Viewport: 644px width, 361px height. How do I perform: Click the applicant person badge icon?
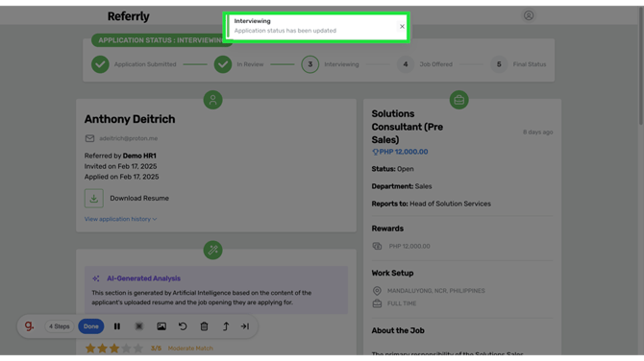212,100
